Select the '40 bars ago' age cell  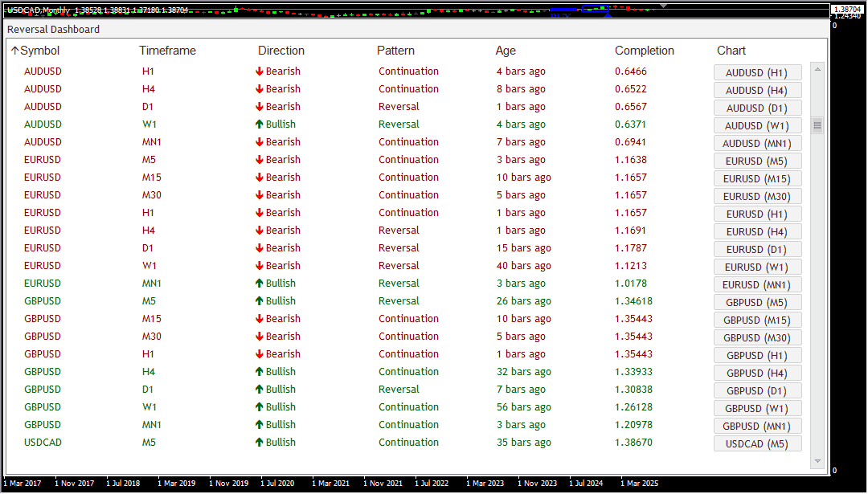pos(524,266)
